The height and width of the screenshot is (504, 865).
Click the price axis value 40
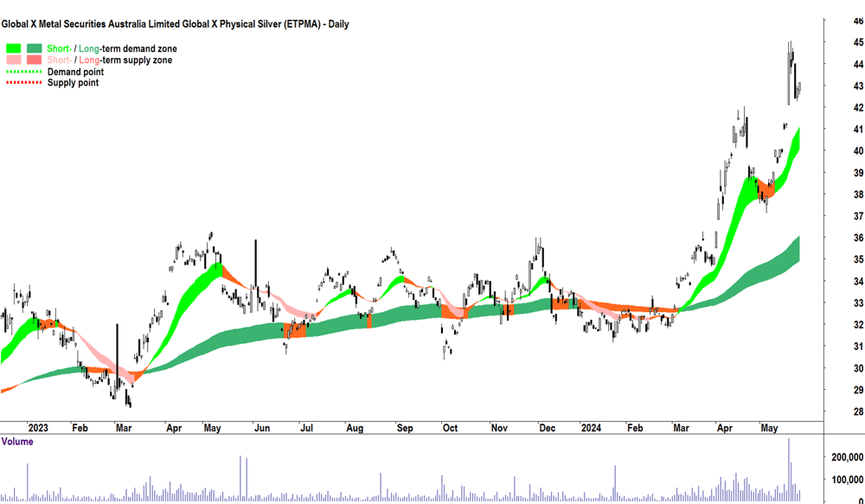[x=858, y=151]
